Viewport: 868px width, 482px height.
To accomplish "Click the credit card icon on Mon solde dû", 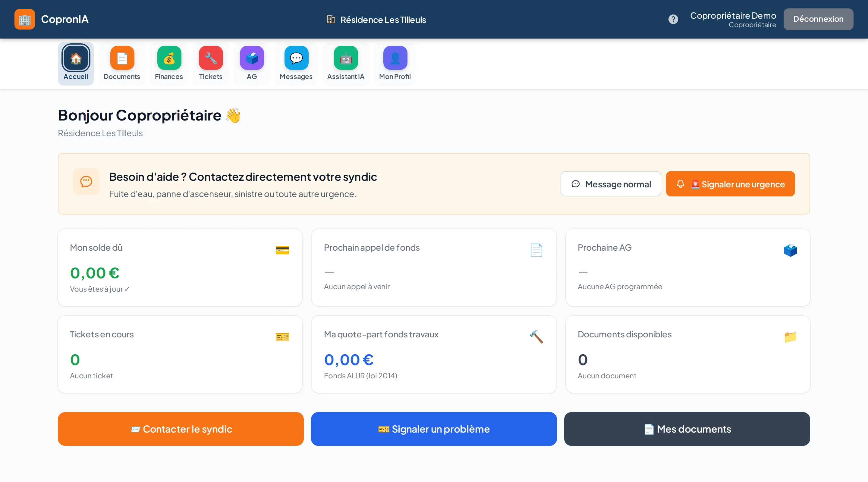I will [282, 250].
